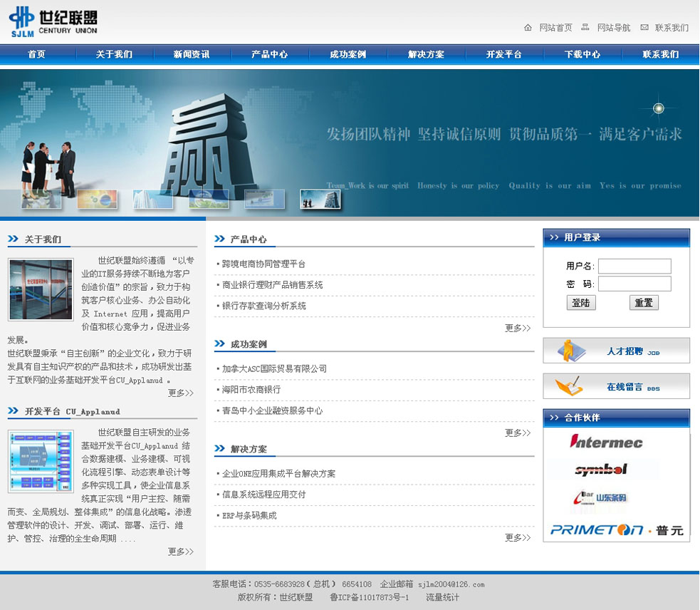Click the 人才招聘 JOB banner icon
700x610 pixels.
click(571, 351)
